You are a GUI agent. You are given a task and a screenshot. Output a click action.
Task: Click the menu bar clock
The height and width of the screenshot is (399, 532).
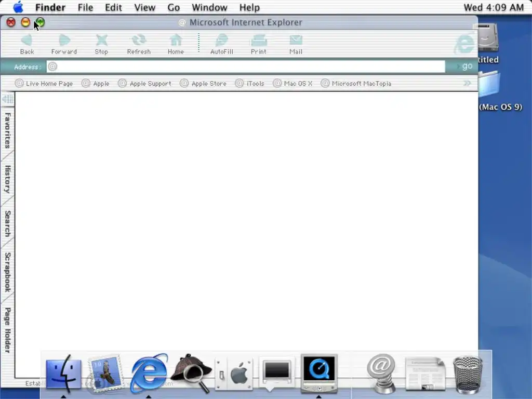(494, 7)
